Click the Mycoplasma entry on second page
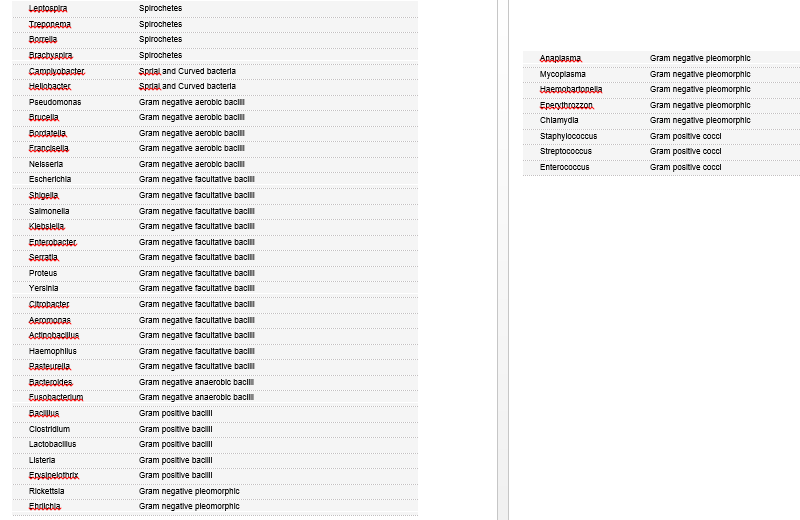This screenshot has width=800, height=520. point(563,74)
